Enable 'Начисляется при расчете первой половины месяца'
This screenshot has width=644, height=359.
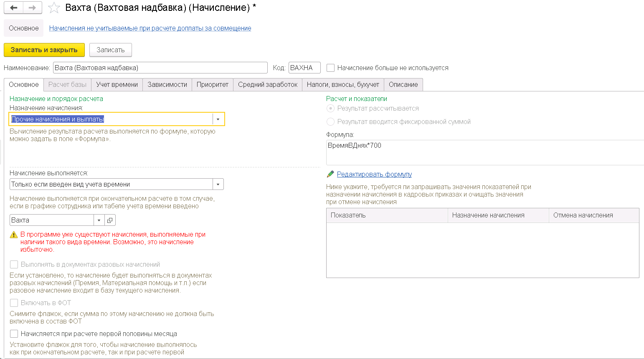(14, 334)
